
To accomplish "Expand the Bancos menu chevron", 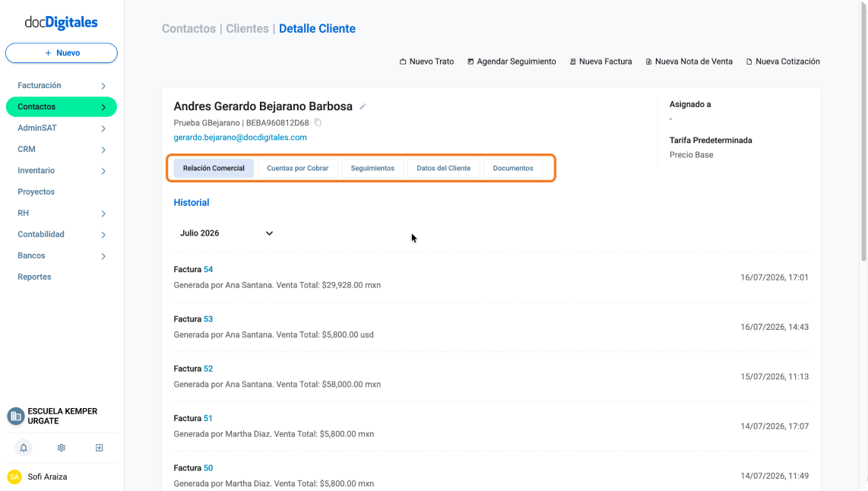I will [103, 256].
